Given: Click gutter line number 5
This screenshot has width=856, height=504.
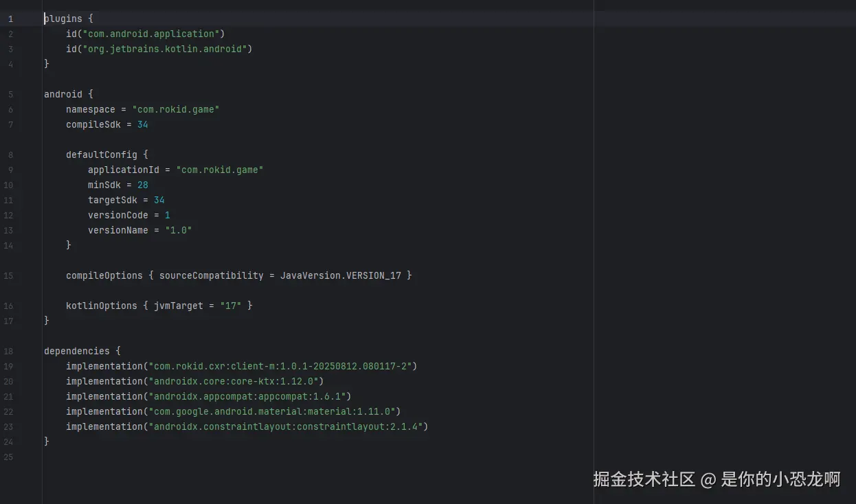Looking at the screenshot, I should (x=10, y=94).
